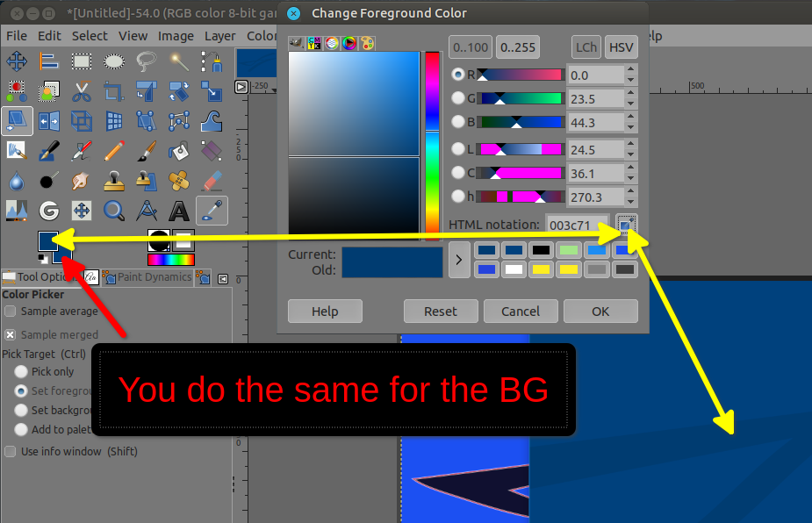
Task: Select the Align tool
Action: coord(49,61)
